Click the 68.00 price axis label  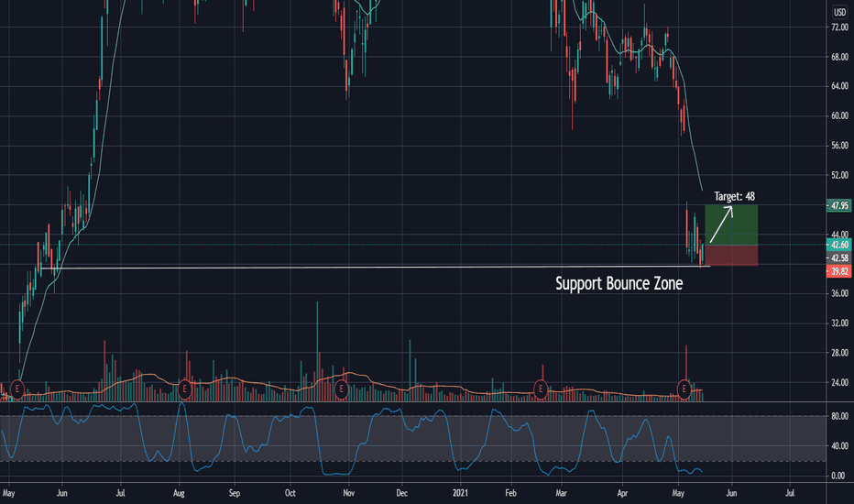pos(839,57)
